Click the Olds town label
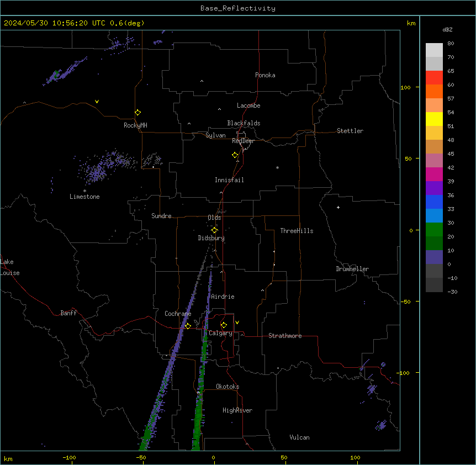This screenshot has height=465, width=476. [214, 218]
